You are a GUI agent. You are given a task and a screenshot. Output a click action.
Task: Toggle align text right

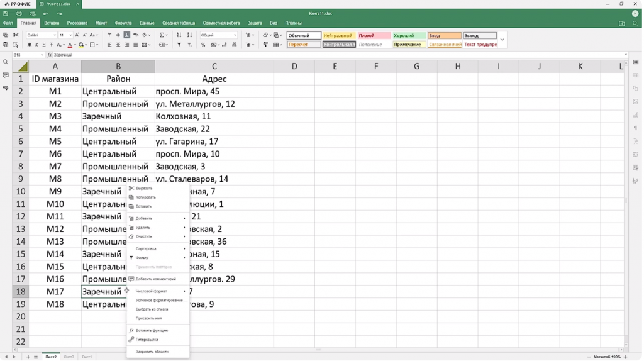pos(126,45)
